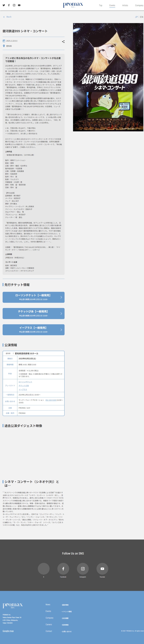144x644 pixels.
Task: Open the News footer link
Action: click(48, 604)
